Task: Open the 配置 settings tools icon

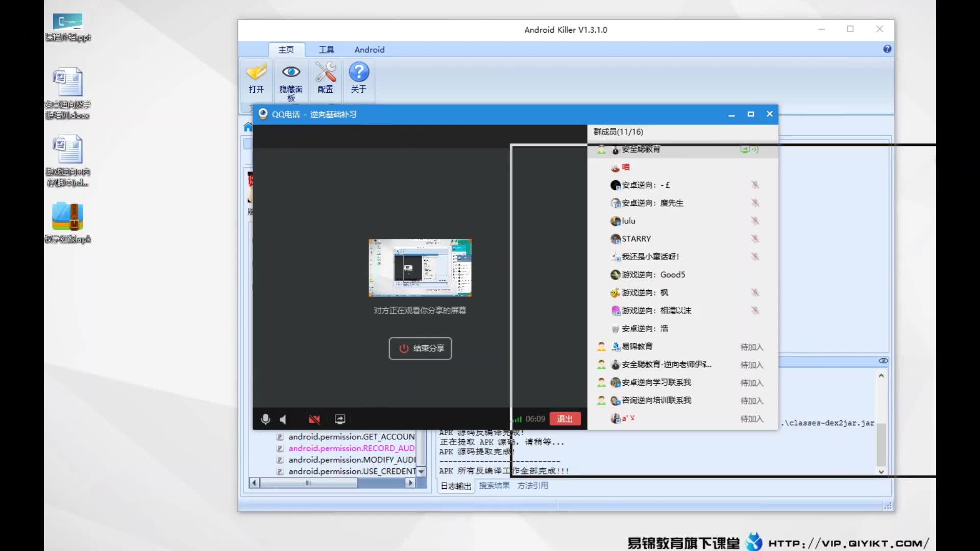Action: (x=325, y=72)
